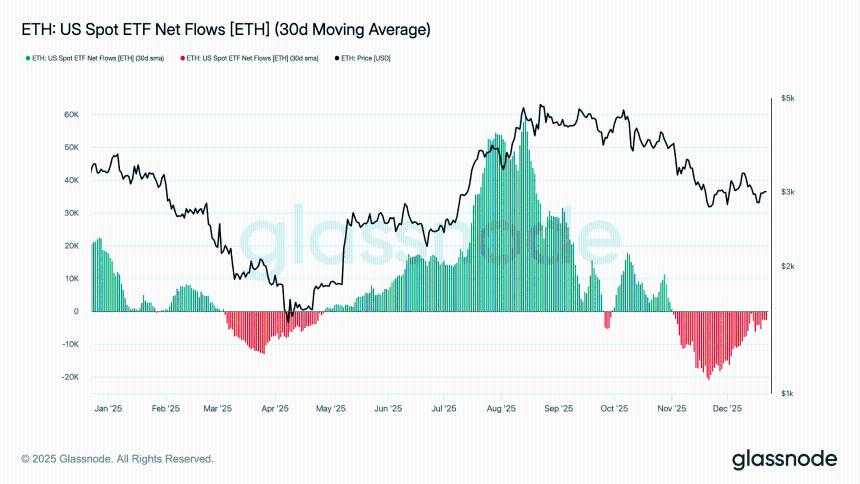Toggle the ETH: Price [USD] legend label
This screenshot has height=484, width=860.
tap(366, 59)
